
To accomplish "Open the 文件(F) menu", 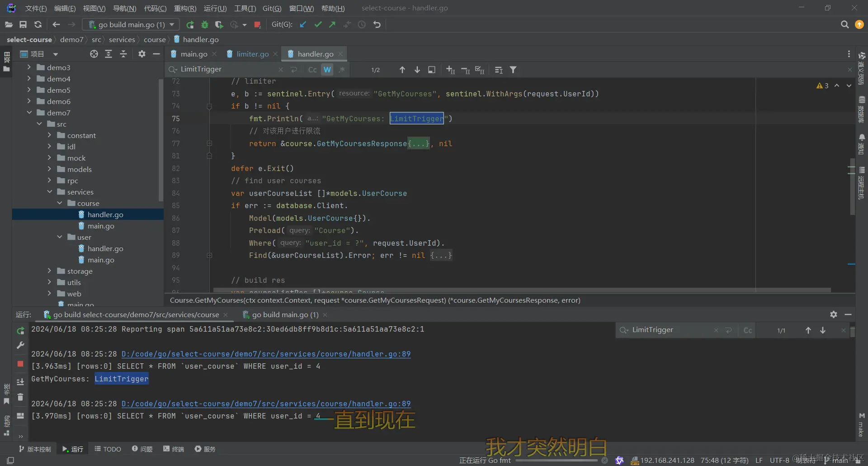I will [36, 8].
